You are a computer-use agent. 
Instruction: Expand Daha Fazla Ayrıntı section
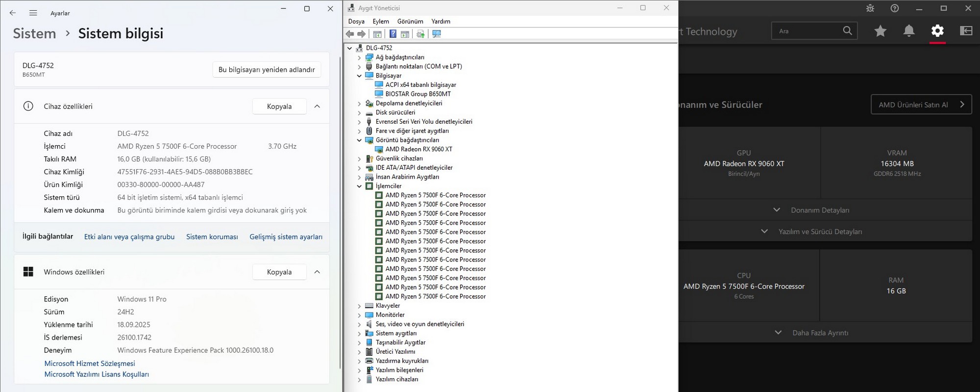819,333
